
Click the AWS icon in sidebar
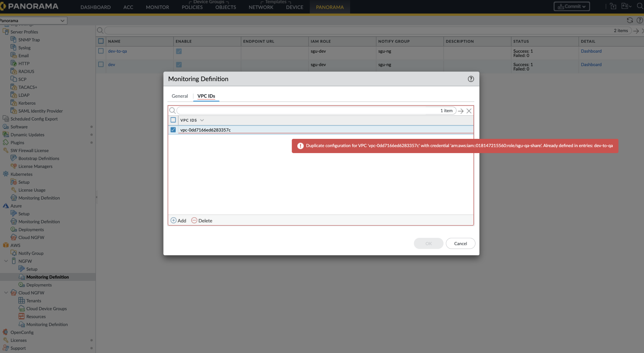pos(6,245)
